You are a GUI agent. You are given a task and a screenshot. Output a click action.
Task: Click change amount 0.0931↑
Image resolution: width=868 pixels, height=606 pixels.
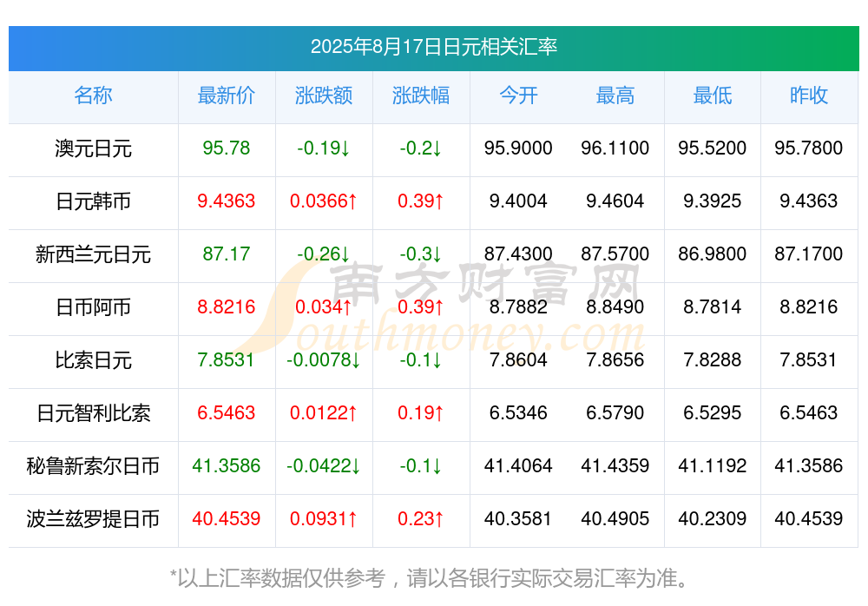(323, 519)
